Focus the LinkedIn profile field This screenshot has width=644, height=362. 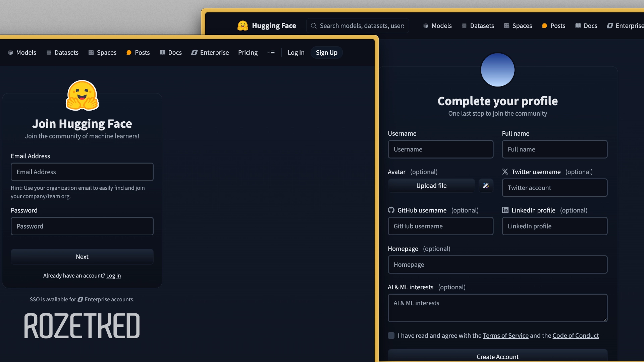[554, 226]
